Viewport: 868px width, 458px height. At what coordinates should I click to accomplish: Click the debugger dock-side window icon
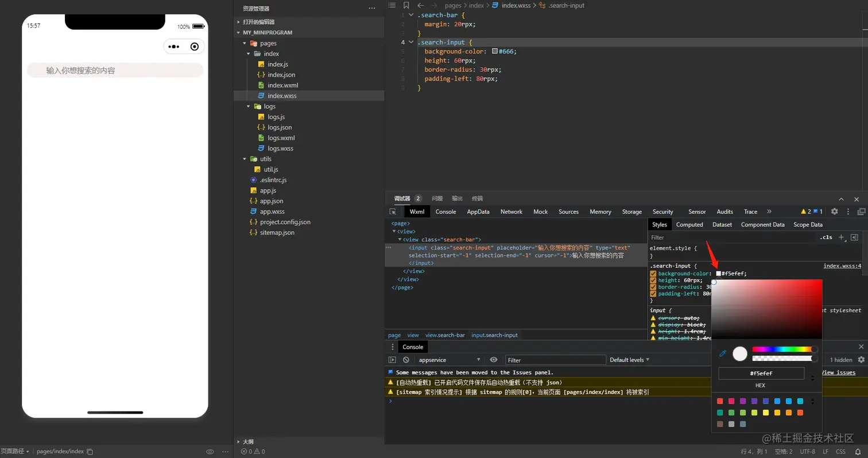[x=861, y=211]
